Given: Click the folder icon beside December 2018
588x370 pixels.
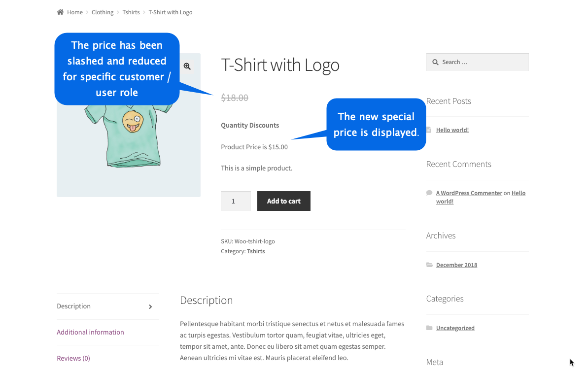Looking at the screenshot, I should click(429, 265).
